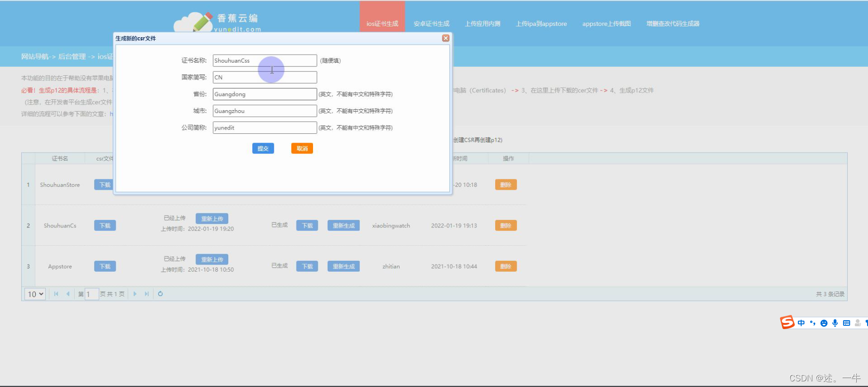
Task: Click the Sogou input method S icon
Action: pyautogui.click(x=787, y=322)
